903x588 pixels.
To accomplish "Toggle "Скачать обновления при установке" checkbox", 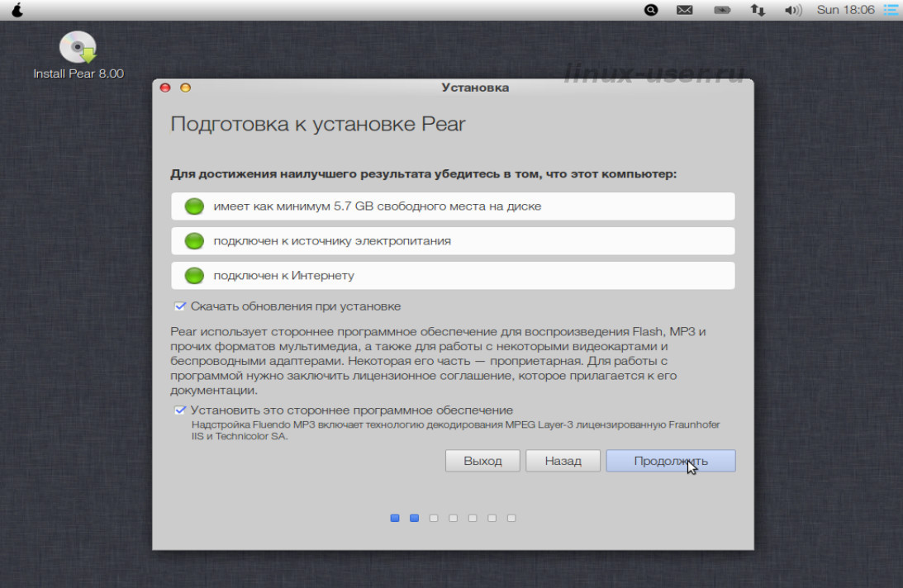I will pyautogui.click(x=180, y=306).
